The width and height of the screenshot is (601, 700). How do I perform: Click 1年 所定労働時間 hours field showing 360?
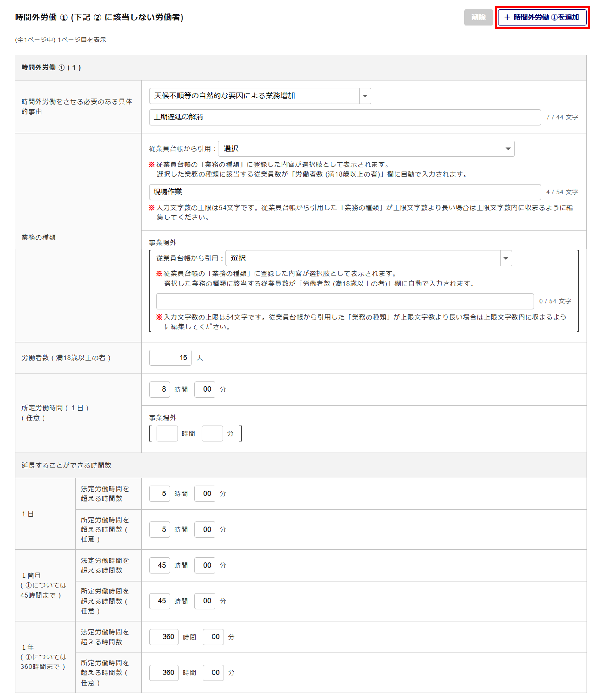(x=163, y=673)
